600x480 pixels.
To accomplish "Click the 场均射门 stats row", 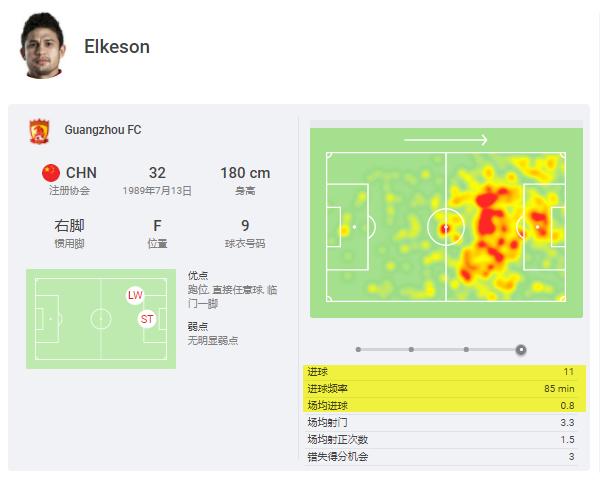I will coord(445,423).
